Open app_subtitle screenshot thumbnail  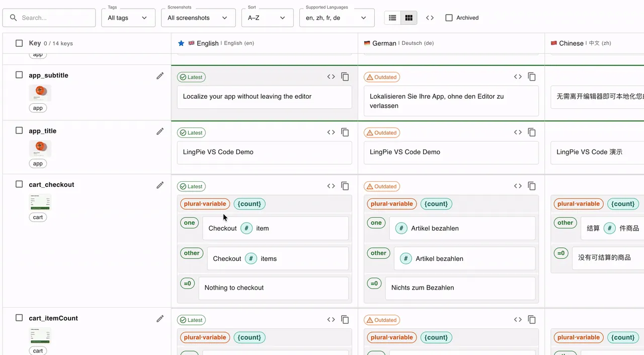(x=40, y=93)
